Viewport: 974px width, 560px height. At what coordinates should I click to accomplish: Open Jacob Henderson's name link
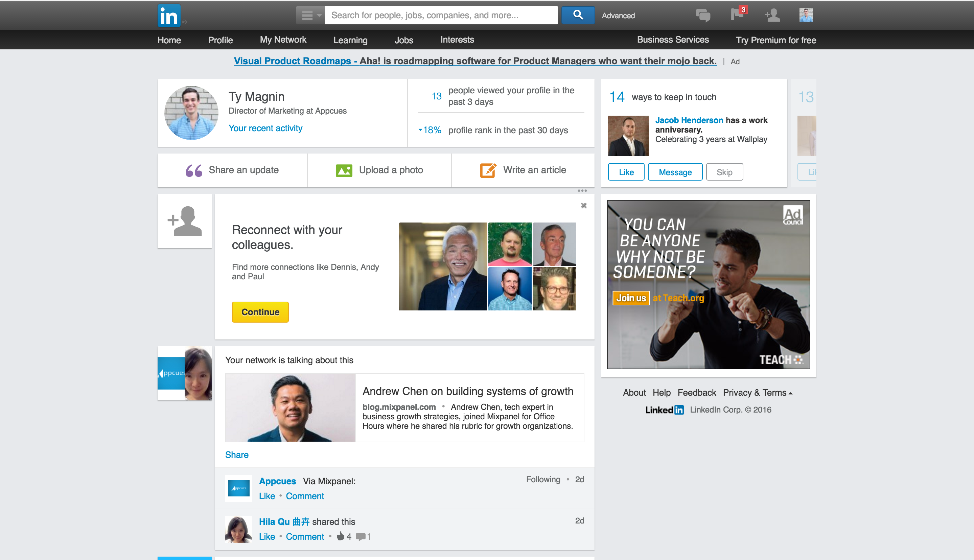point(689,120)
